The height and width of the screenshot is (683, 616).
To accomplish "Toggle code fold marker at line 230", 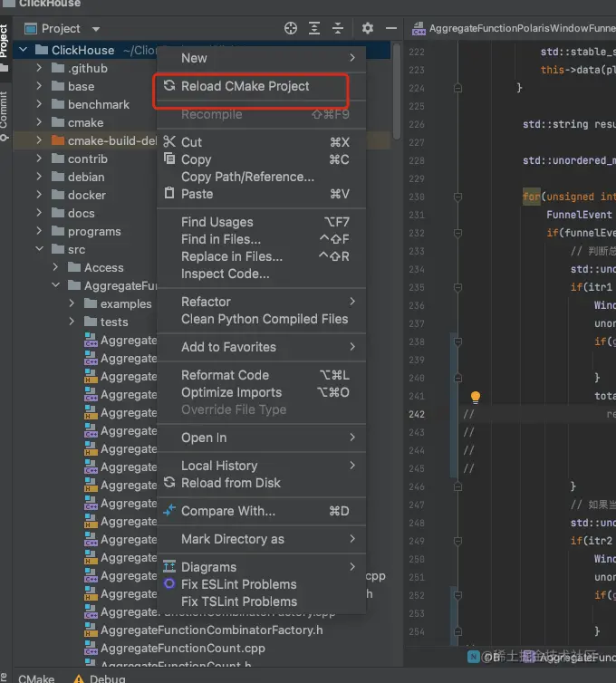I will coord(457,197).
